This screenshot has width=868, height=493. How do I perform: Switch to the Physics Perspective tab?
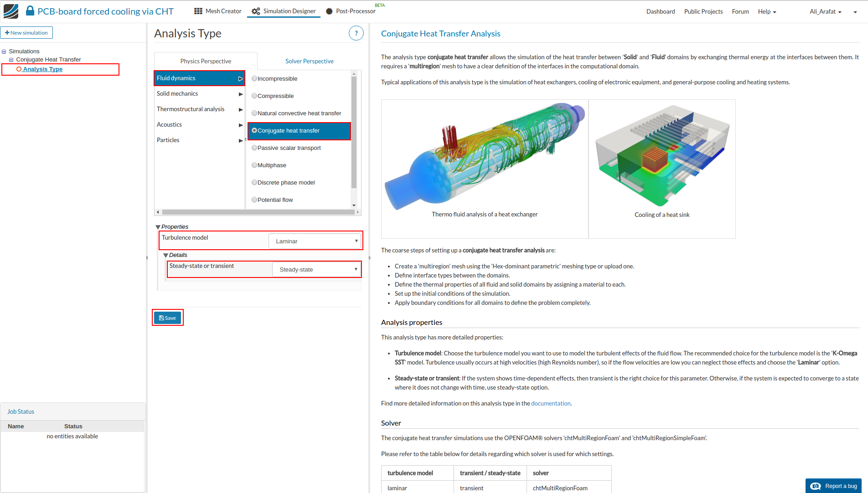coord(206,61)
